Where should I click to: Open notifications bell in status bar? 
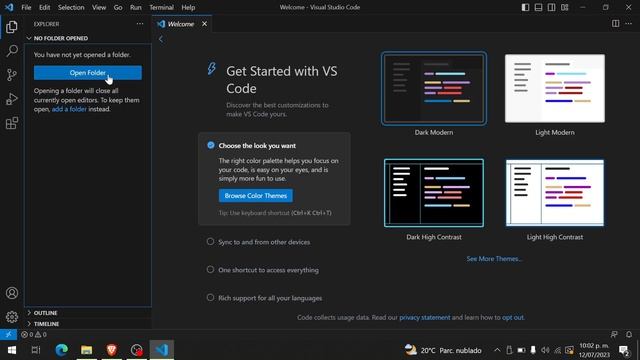(x=629, y=334)
